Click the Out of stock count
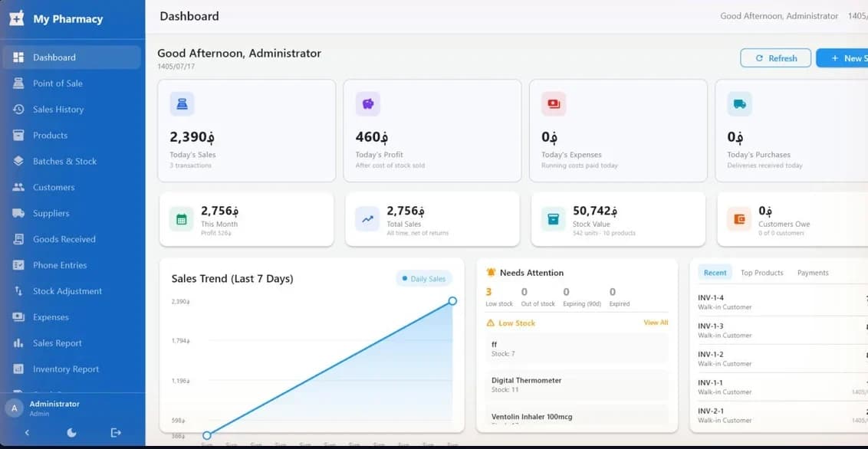The height and width of the screenshot is (449, 868). (524, 292)
